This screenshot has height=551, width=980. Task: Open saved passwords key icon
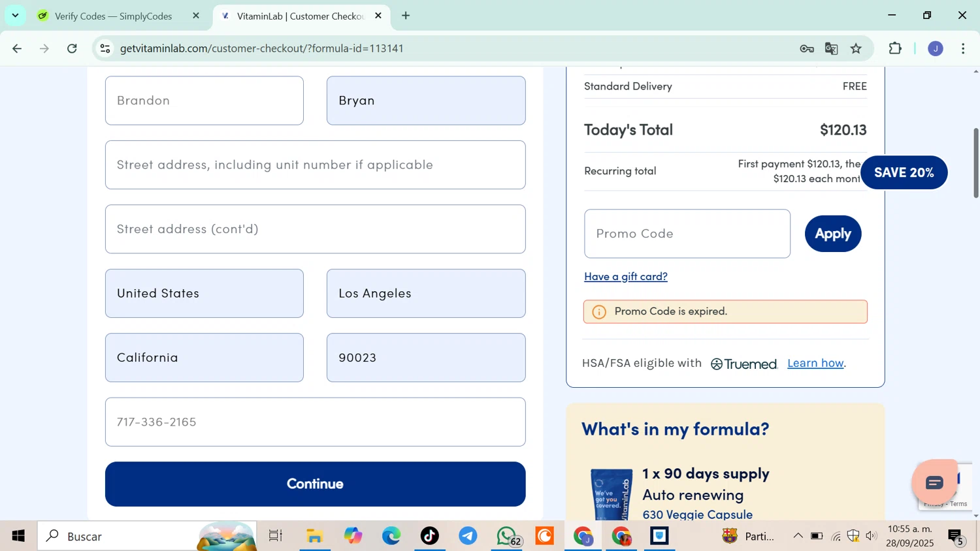tap(807, 48)
